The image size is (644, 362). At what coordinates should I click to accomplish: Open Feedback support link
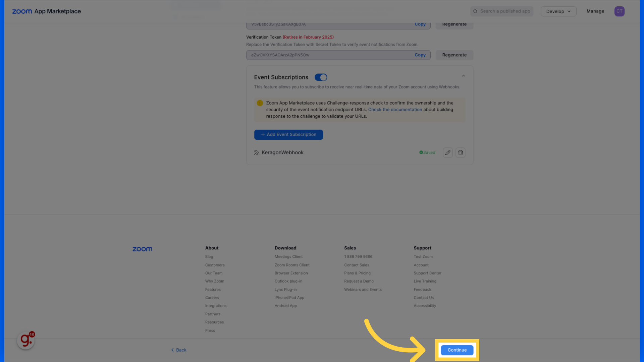coord(422,290)
